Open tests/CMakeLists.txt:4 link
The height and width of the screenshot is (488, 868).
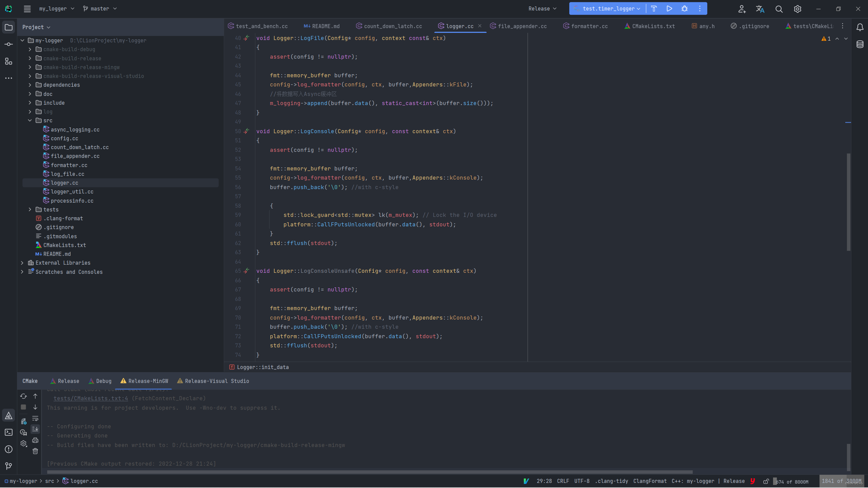pyautogui.click(x=91, y=399)
